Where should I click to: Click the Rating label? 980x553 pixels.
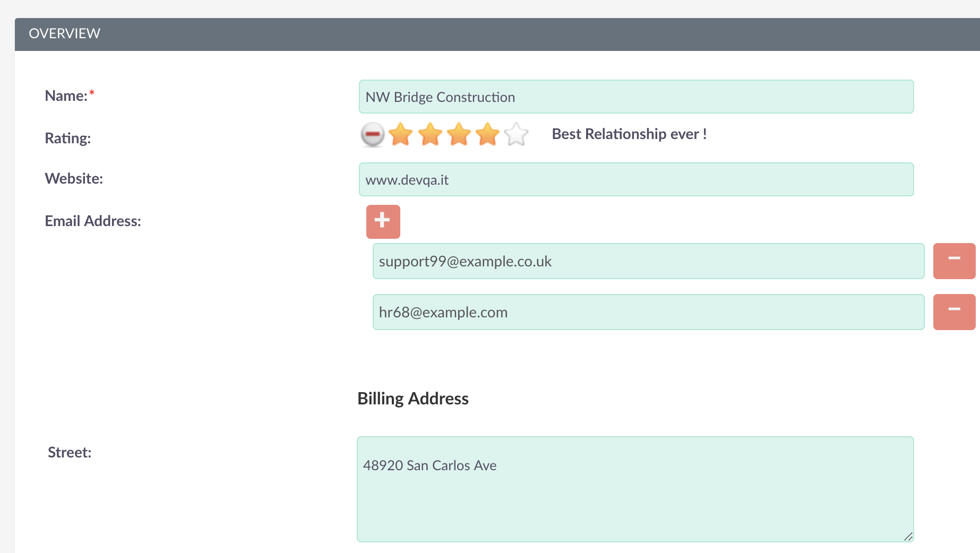(x=68, y=138)
